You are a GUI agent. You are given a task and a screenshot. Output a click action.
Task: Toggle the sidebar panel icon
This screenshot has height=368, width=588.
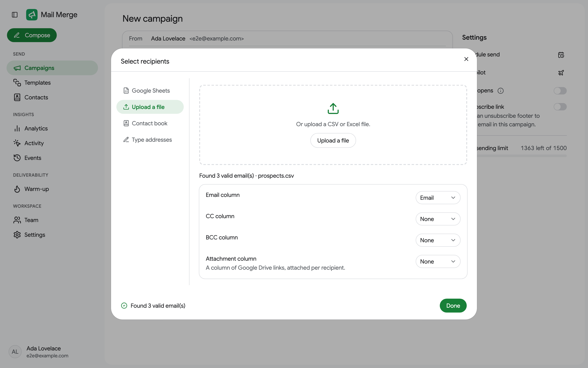(x=15, y=15)
